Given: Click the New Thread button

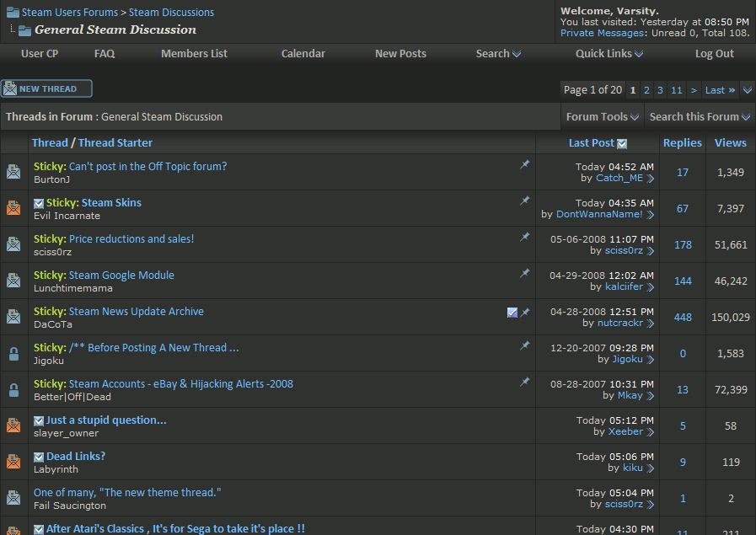Looking at the screenshot, I should [x=46, y=88].
